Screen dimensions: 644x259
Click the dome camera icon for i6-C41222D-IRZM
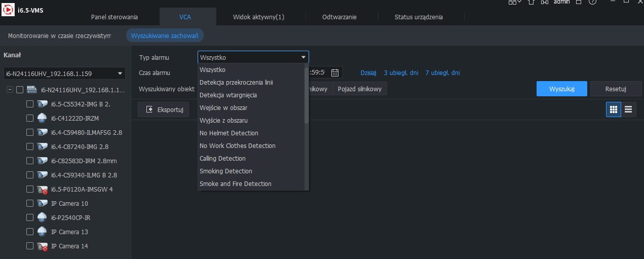(42, 118)
